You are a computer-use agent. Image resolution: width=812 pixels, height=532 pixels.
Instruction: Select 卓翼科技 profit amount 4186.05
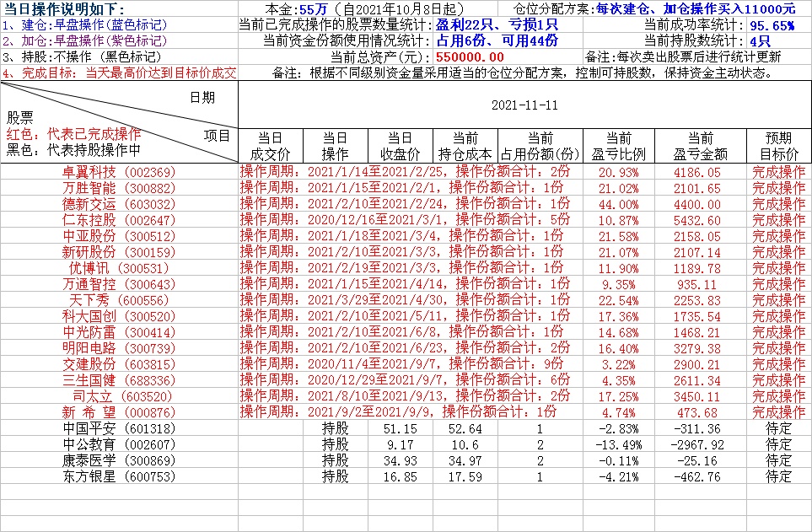pos(697,173)
